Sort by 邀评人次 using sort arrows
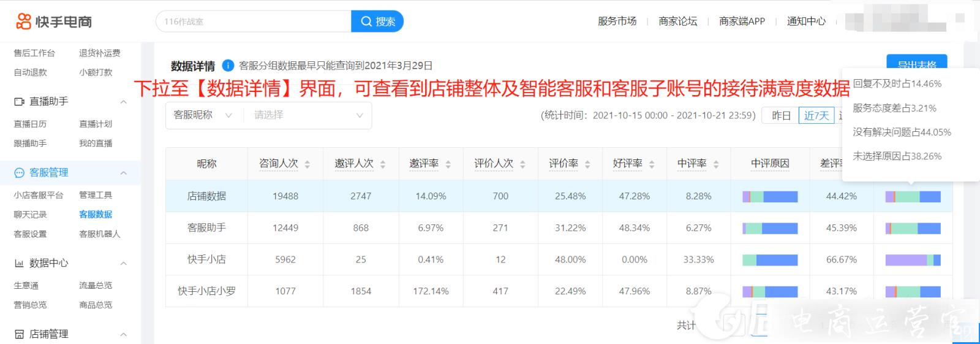 (383, 164)
